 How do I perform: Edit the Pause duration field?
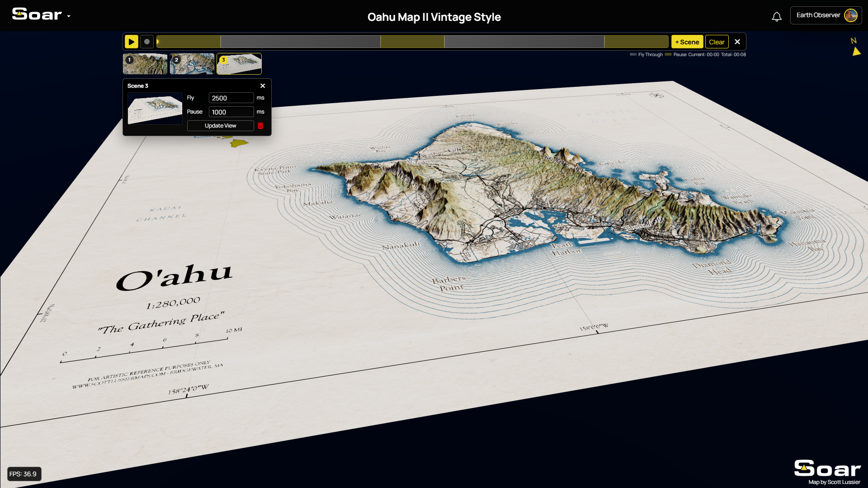(231, 112)
